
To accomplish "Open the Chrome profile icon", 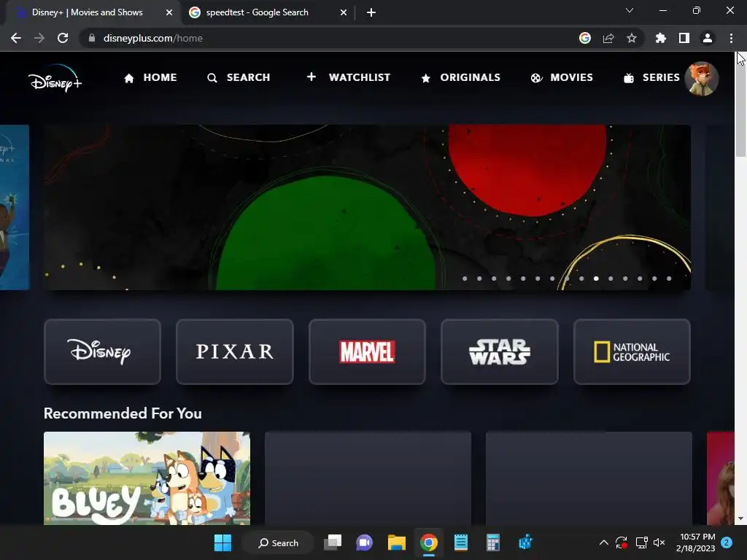I will coord(708,38).
